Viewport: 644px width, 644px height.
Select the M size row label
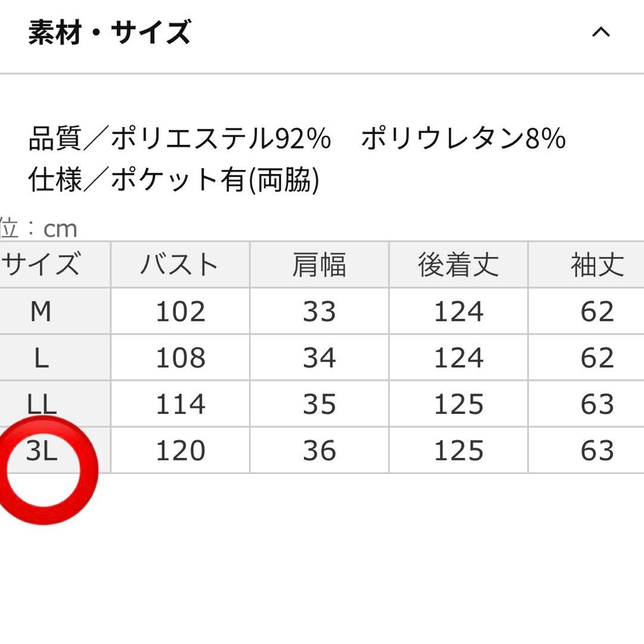41,312
